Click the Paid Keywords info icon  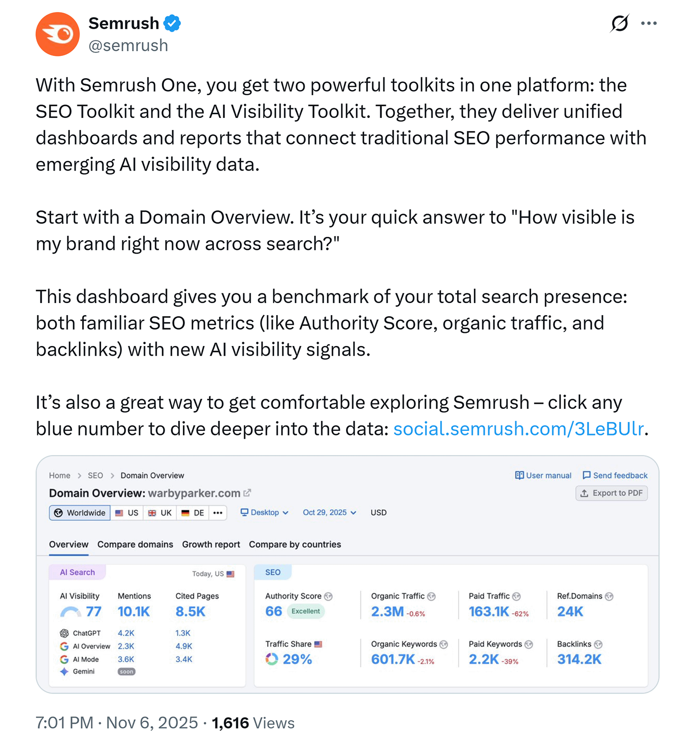pyautogui.click(x=529, y=644)
